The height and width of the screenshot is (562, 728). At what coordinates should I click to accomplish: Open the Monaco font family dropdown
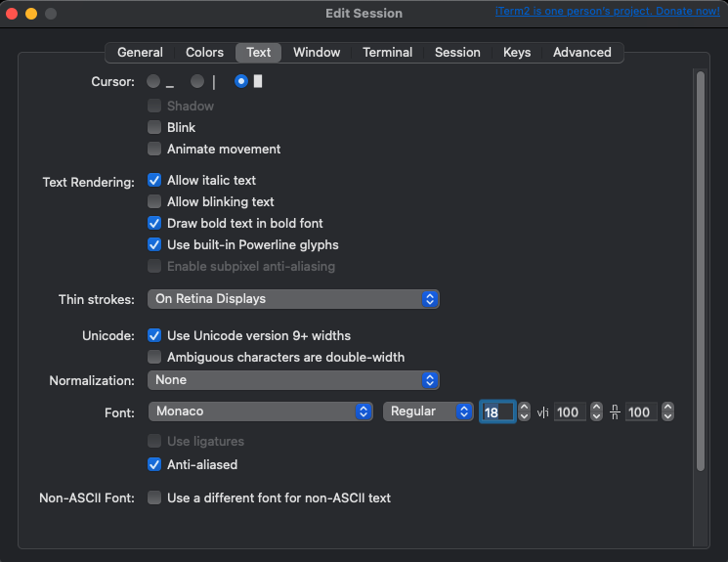coord(260,411)
